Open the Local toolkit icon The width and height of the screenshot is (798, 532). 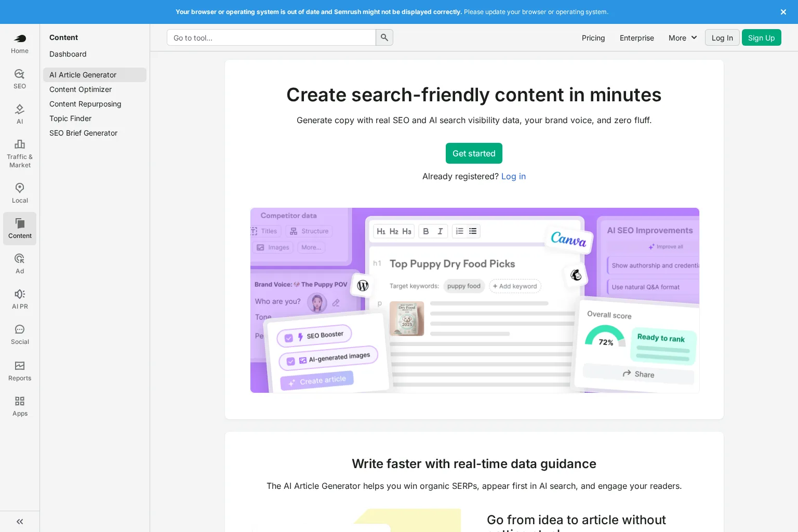[20, 193]
